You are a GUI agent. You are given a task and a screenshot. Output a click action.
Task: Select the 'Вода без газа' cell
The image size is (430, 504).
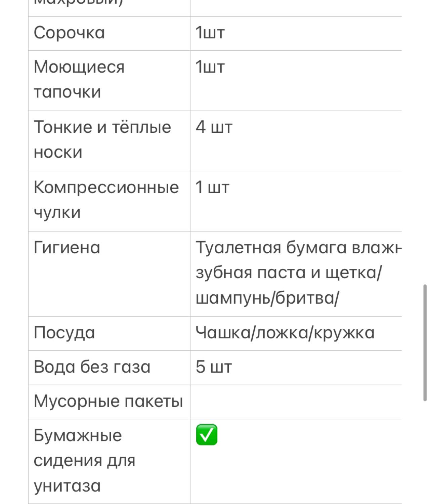pos(109,368)
